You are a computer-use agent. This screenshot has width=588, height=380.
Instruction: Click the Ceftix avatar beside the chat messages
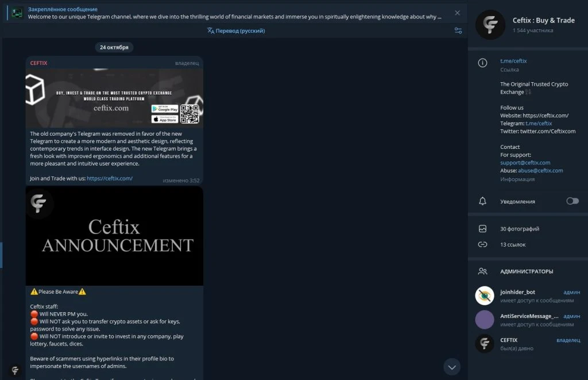pos(15,370)
